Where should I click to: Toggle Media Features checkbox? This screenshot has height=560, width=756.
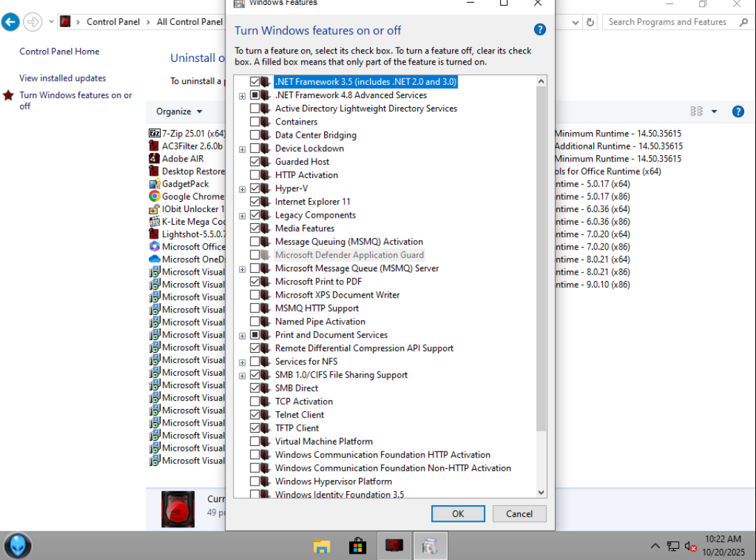point(255,228)
